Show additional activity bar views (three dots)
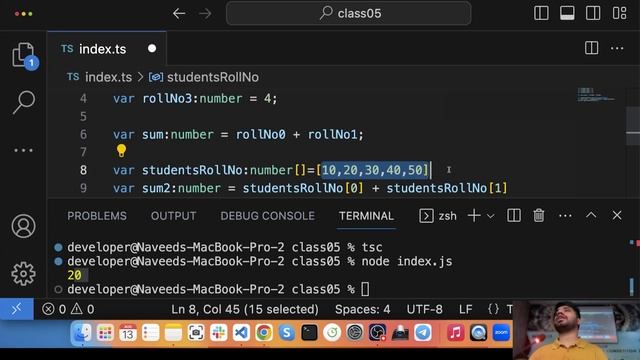 23,150
